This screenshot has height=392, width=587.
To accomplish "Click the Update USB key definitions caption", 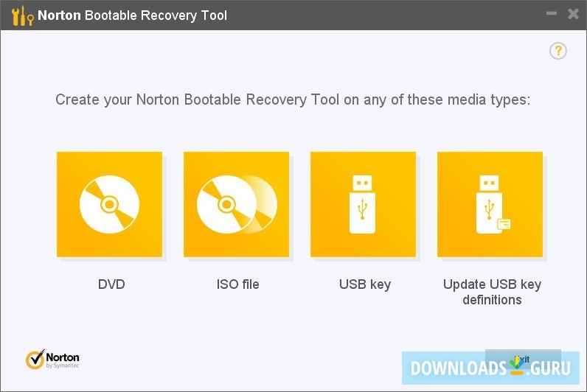I will coord(492,292).
